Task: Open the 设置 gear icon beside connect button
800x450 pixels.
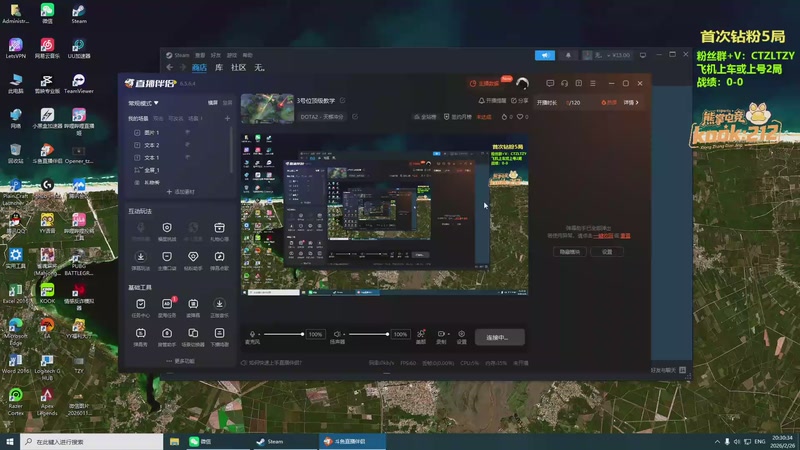Action: (x=461, y=334)
